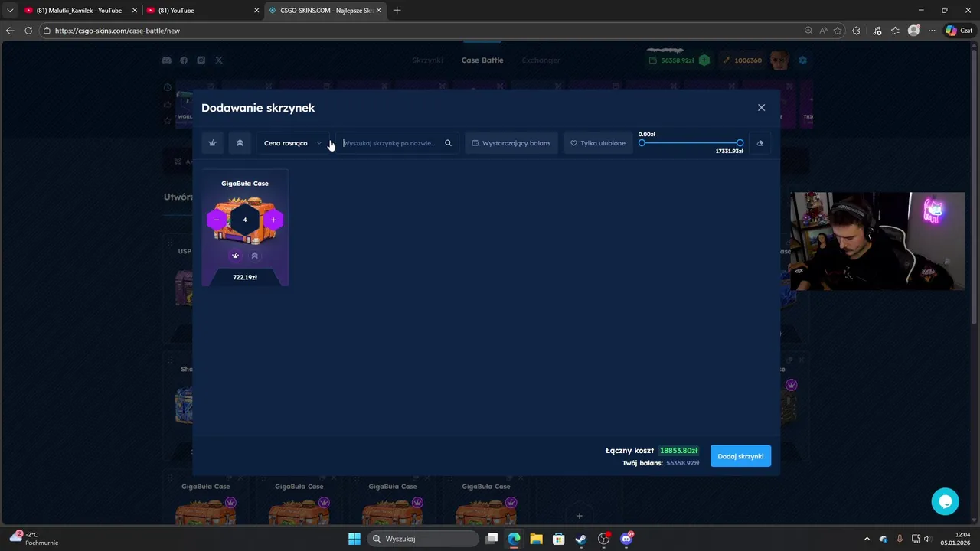Click the double-chevron filter icon in dialog toolbar

240,143
